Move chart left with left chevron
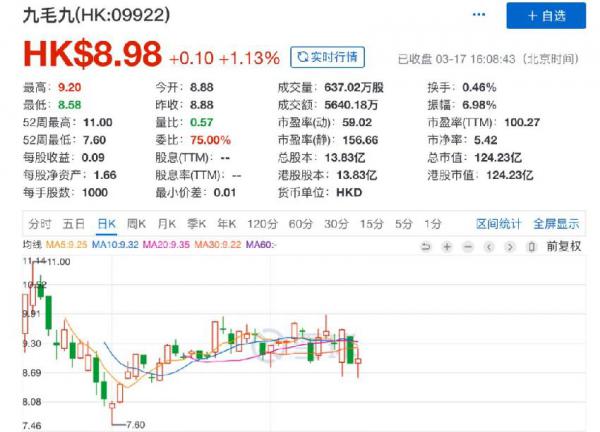The width and height of the screenshot is (600, 432). coord(489,247)
